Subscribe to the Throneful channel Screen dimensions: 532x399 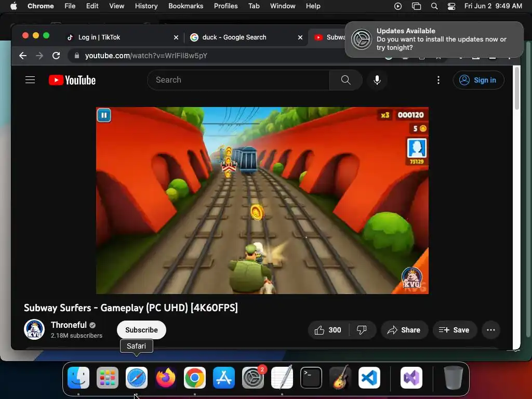(x=141, y=330)
